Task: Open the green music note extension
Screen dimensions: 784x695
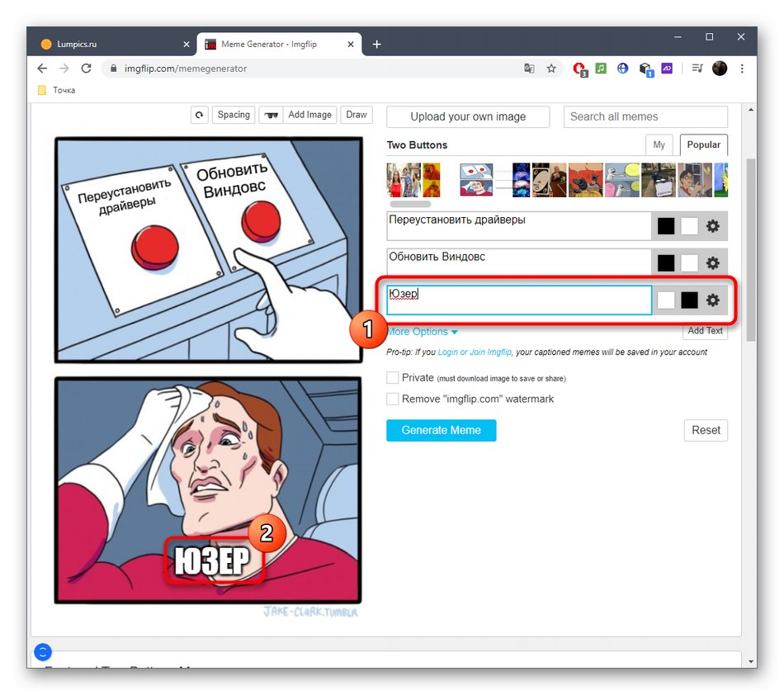Action: click(601, 68)
